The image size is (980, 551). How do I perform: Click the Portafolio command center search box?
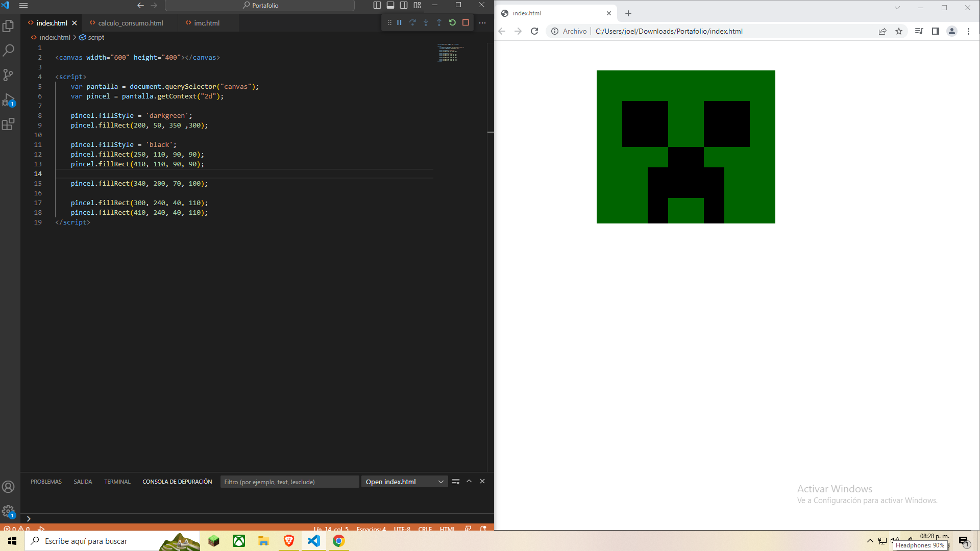(x=260, y=6)
